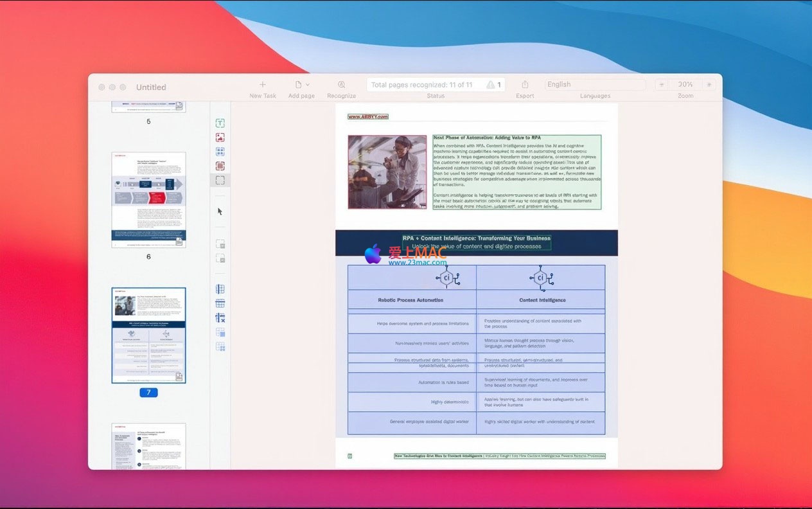Click the add vertical separator table tool
This screenshot has height=509, width=812.
coord(220,289)
